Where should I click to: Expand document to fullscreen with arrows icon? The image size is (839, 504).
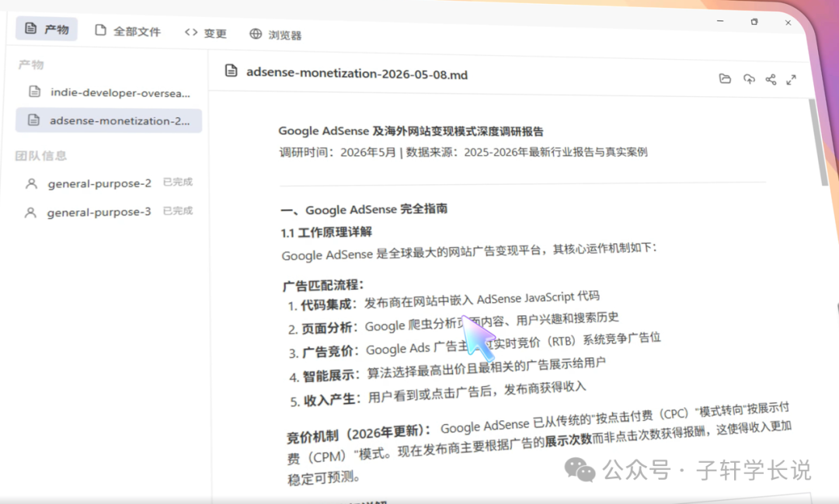point(792,80)
